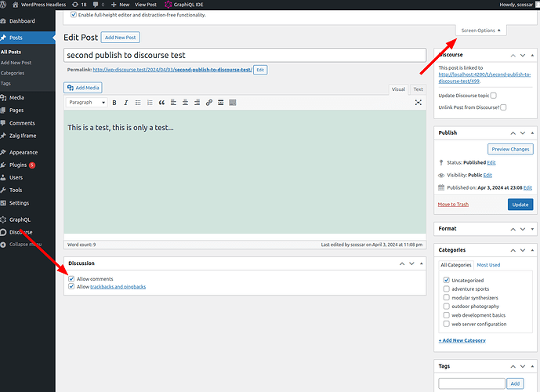Toggle Tags panel collapse arrow

click(532, 366)
